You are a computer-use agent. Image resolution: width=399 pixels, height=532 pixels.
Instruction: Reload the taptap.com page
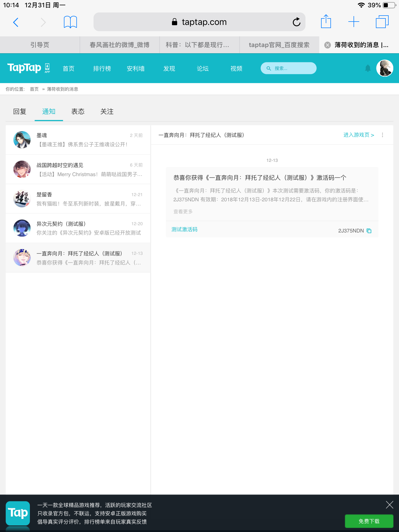click(x=296, y=22)
